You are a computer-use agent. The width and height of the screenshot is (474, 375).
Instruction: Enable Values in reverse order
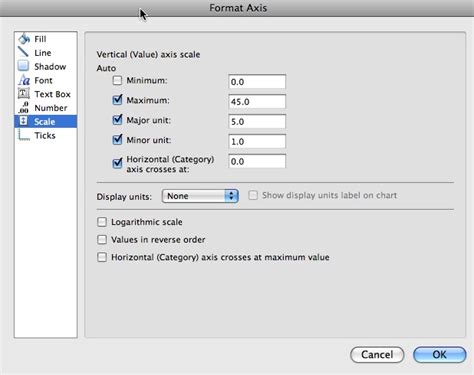102,240
